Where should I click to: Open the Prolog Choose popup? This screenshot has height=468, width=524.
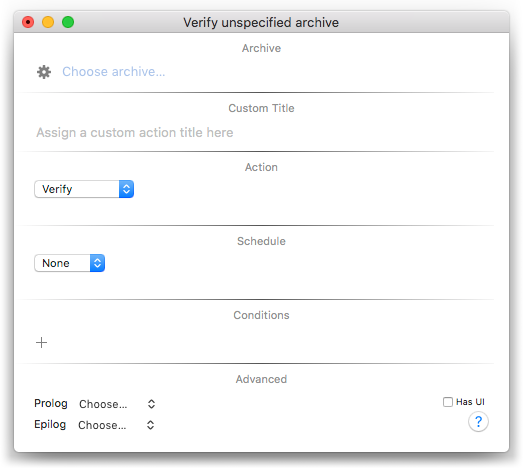(117, 404)
